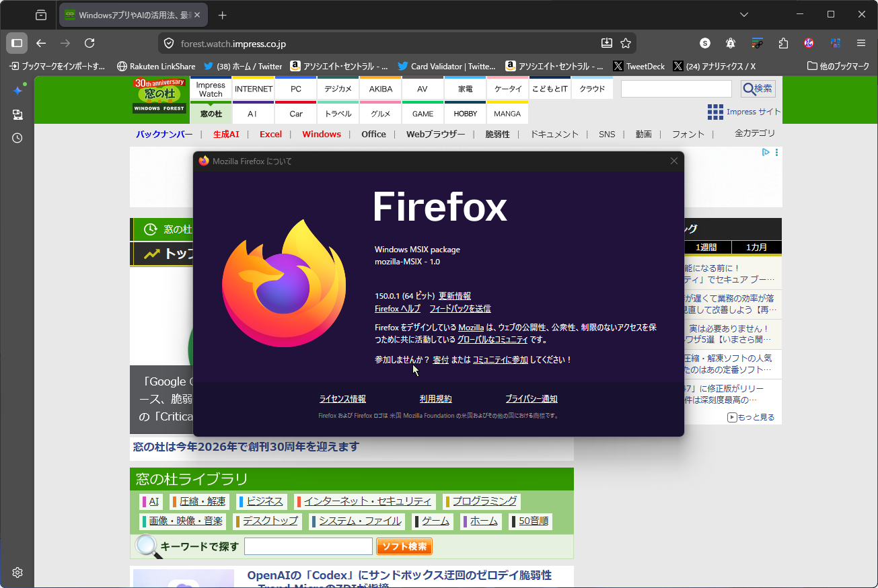This screenshot has height=588, width=878.
Task: Open the Firefox hamburger menu
Action: pos(861,42)
